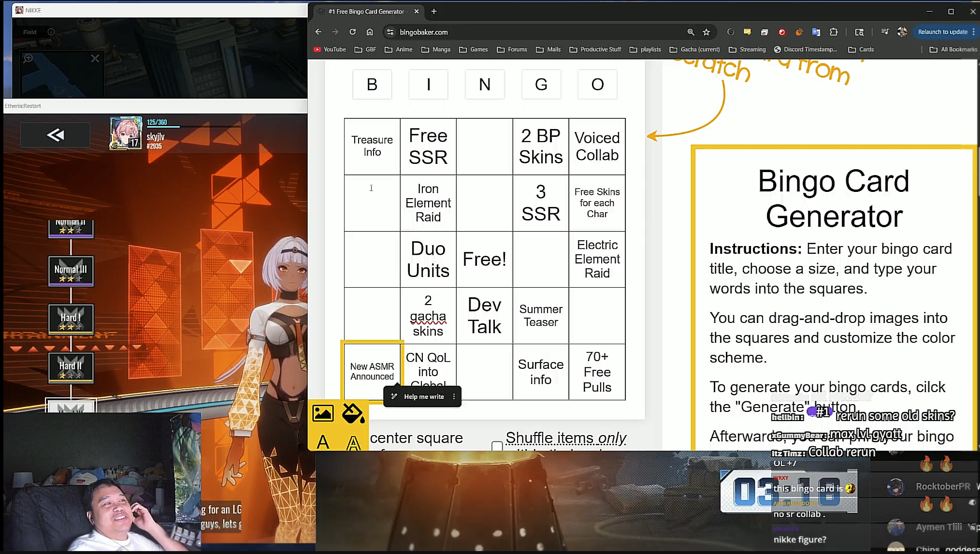Expand the Mails bookmarks folder
980x554 pixels.
point(548,49)
